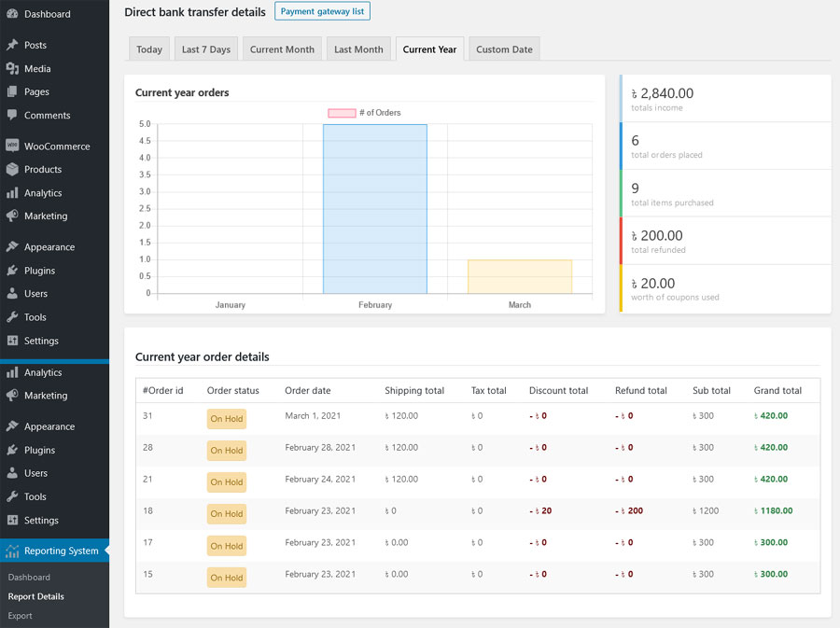Image resolution: width=840 pixels, height=628 pixels.
Task: Click the second Tools wrench icon
Action: coord(12,496)
